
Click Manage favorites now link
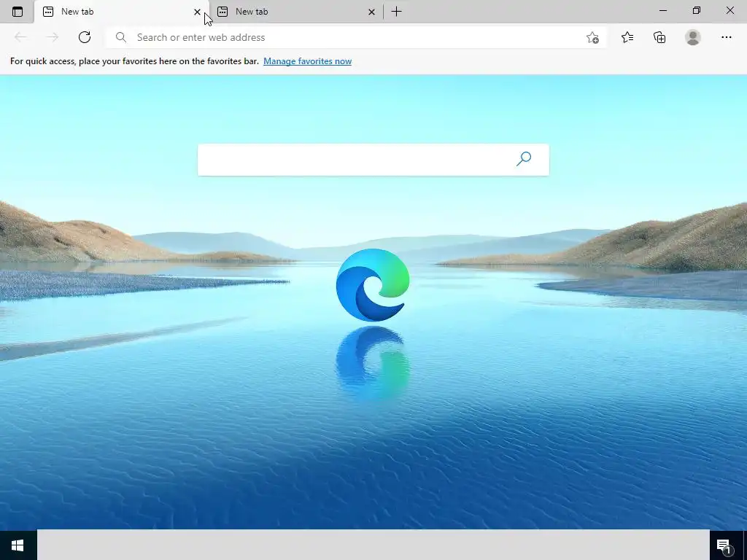[x=307, y=61]
